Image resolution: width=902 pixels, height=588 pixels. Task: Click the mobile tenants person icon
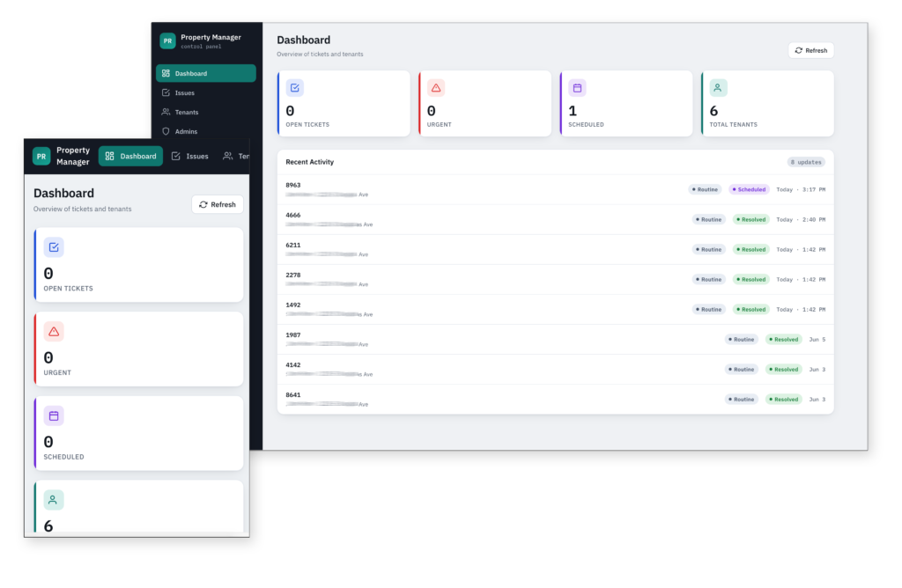tap(54, 500)
